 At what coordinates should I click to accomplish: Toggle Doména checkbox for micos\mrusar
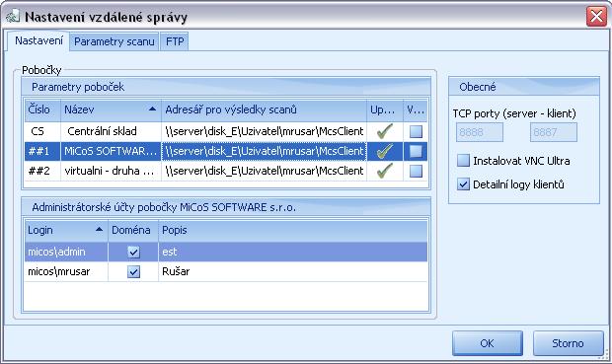pos(133,271)
